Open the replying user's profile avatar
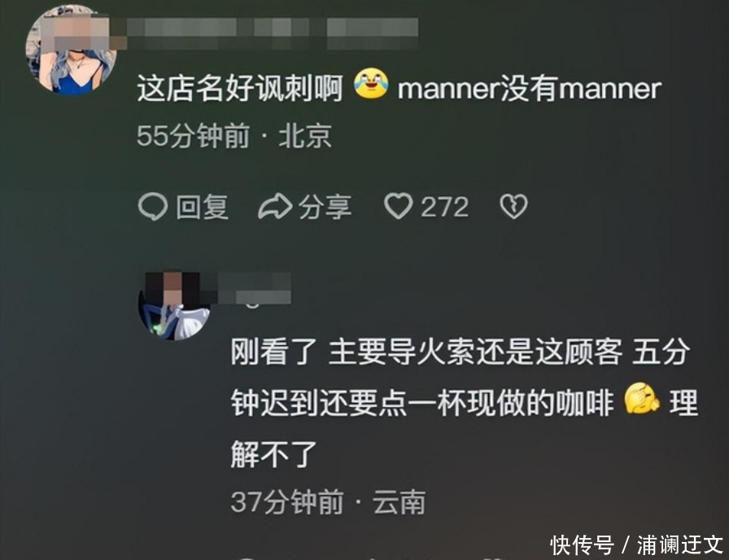Screen dimensions: 729x560 point(174,306)
